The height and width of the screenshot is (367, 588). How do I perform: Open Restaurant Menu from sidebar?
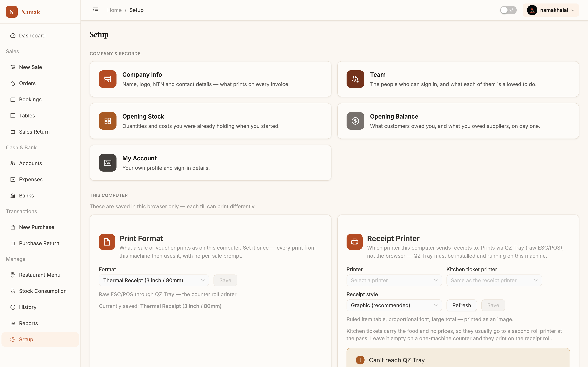click(x=40, y=275)
